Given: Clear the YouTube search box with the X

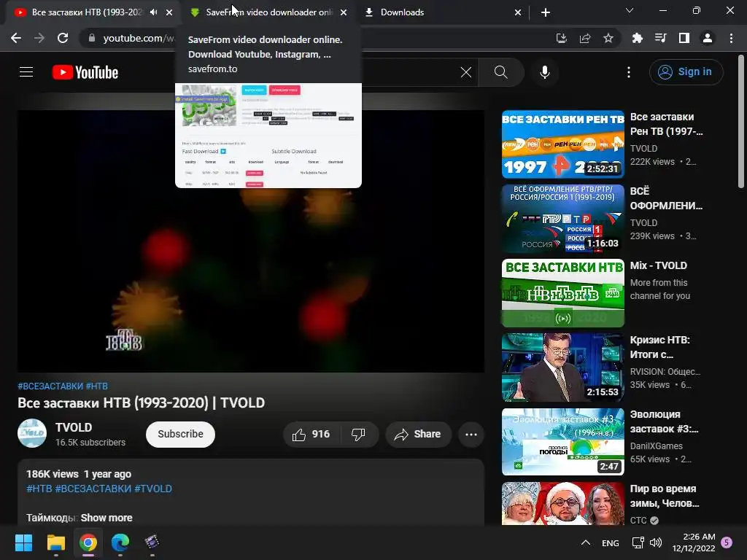Looking at the screenshot, I should point(466,72).
